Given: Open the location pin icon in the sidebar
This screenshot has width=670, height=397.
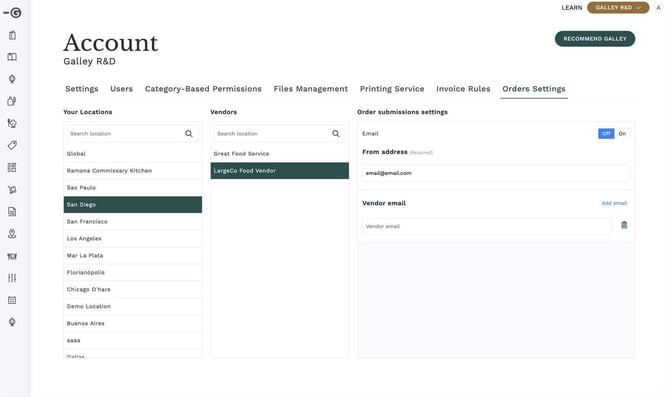Looking at the screenshot, I should click(12, 234).
